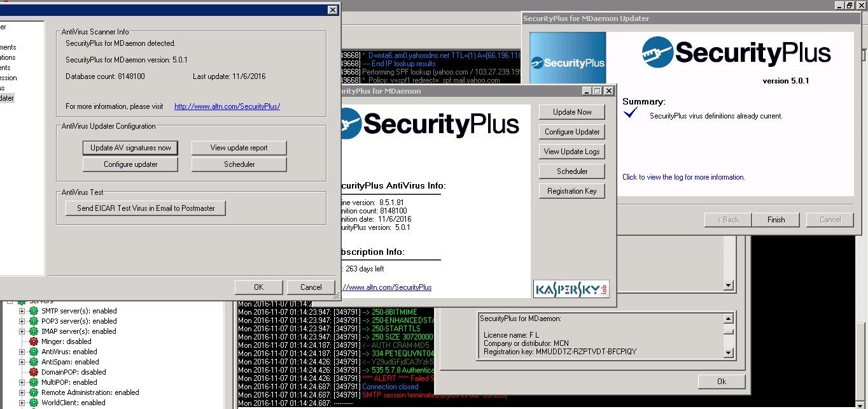The height and width of the screenshot is (409, 868).
Task: Expand MultiPOP tree node
Action: (x=22, y=382)
